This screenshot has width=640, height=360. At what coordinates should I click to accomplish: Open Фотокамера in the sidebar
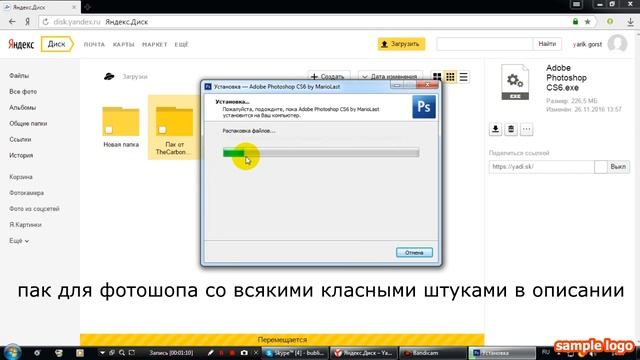tap(27, 193)
